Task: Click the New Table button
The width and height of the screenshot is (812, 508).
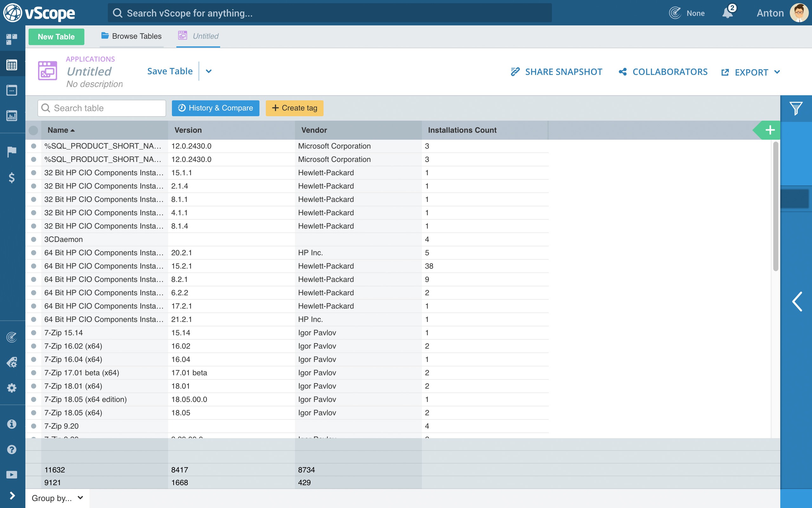Action: 56,37
